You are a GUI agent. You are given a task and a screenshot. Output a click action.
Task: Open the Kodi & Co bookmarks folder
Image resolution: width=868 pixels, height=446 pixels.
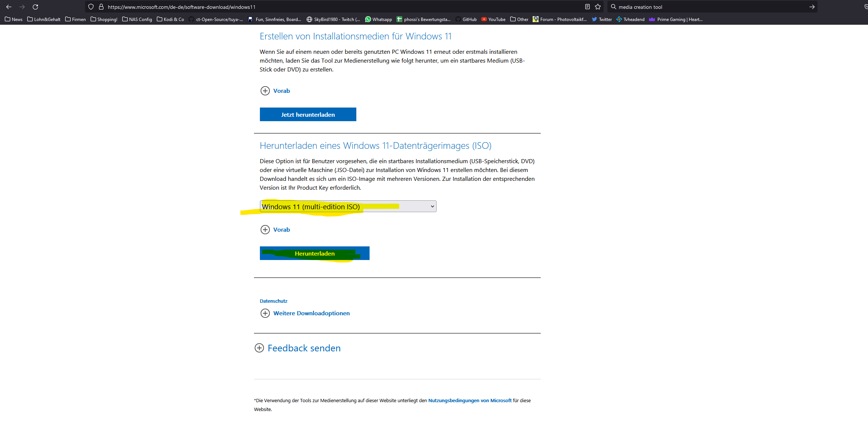tap(170, 19)
